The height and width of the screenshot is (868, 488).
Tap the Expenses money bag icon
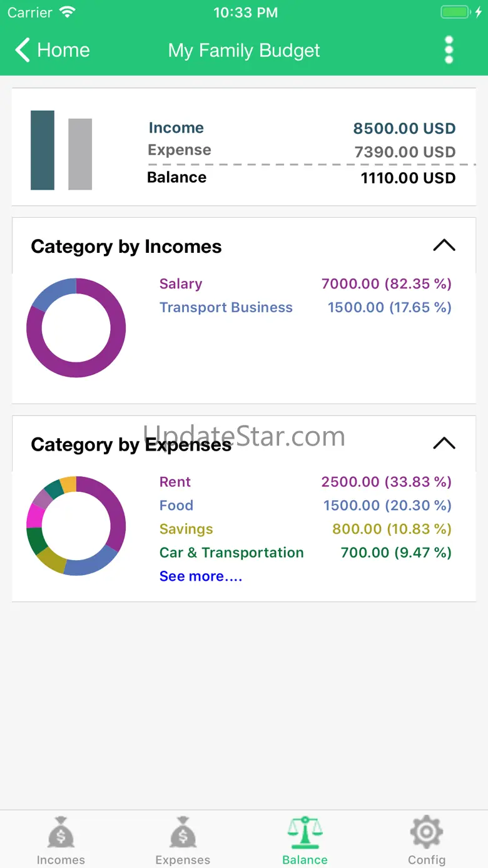tap(183, 832)
